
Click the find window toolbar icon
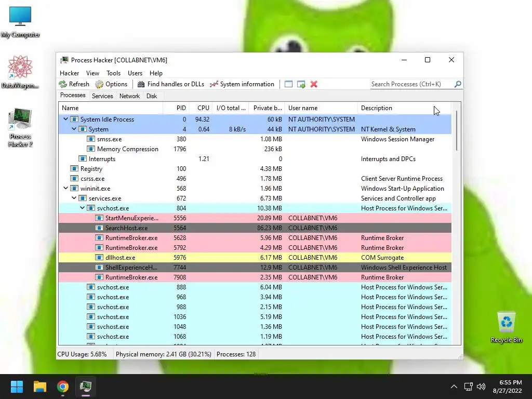pyautogui.click(x=288, y=84)
